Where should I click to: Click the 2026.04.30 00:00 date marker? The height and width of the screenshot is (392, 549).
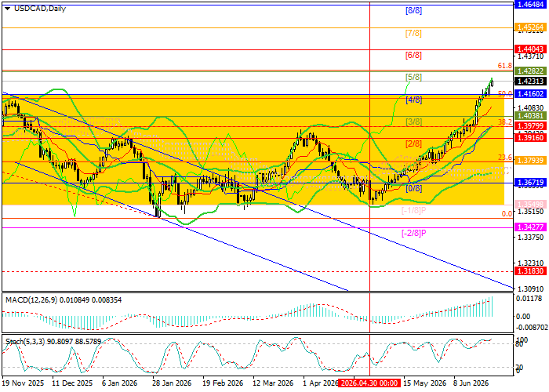coord(369,383)
